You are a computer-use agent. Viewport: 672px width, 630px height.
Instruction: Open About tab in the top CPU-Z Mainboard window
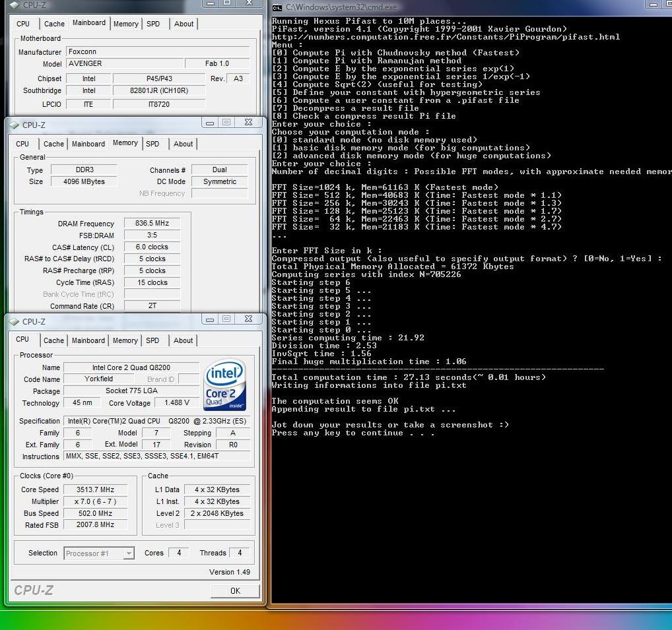(184, 24)
